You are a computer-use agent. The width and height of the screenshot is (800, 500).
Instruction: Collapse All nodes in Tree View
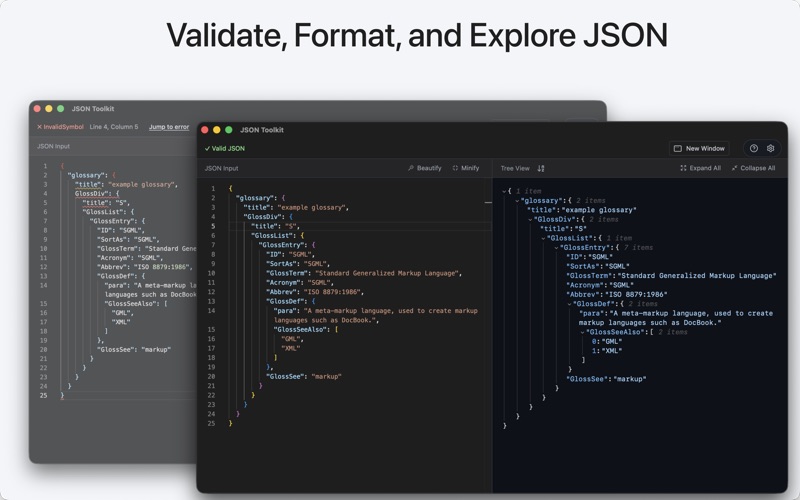[753, 168]
